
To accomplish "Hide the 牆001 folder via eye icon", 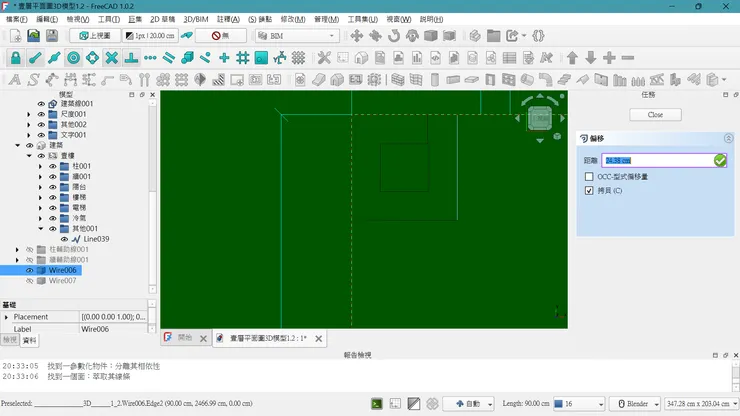I will coord(52,177).
